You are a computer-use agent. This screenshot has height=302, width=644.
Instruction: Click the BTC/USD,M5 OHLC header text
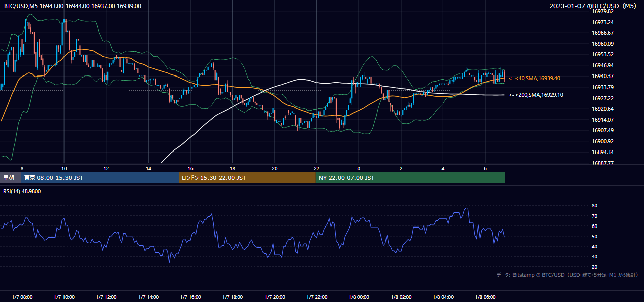pos(73,6)
